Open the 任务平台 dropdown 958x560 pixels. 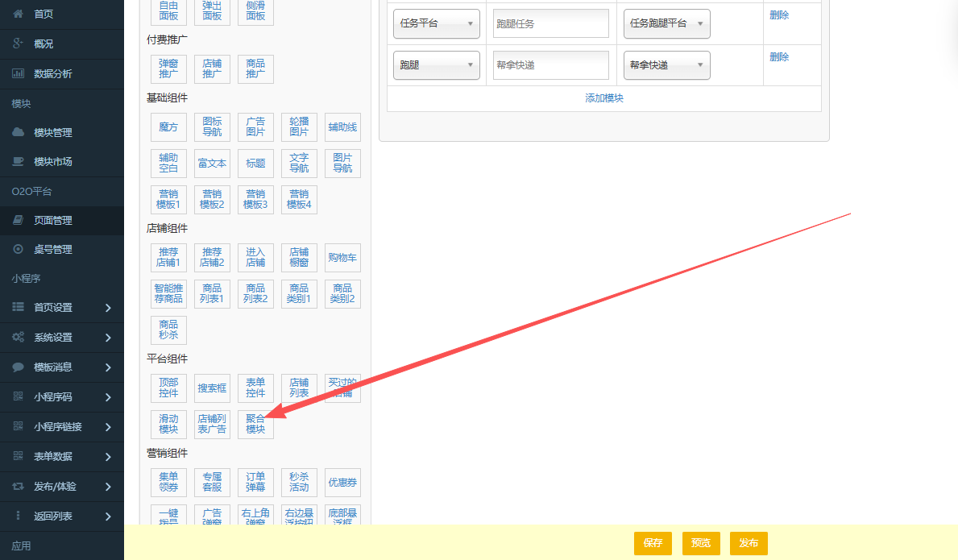(x=436, y=23)
